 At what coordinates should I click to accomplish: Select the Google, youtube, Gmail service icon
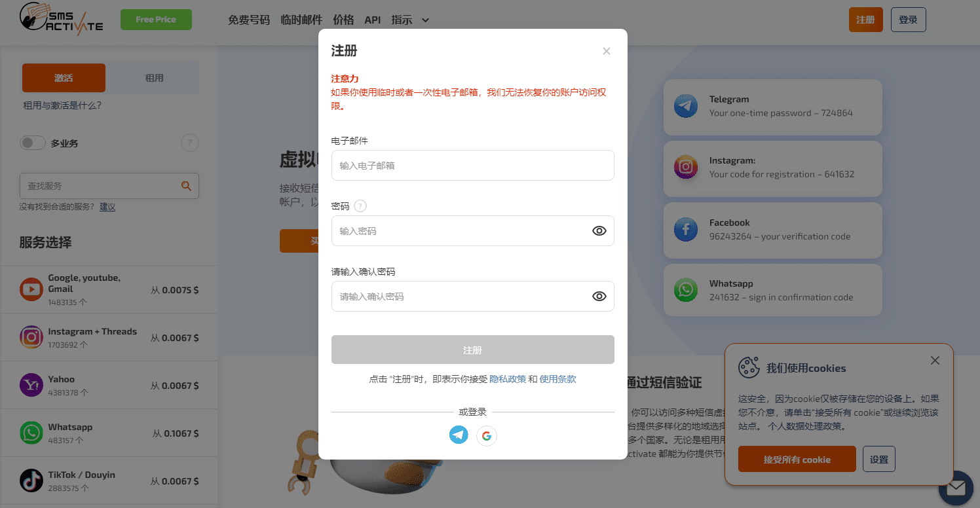[31, 288]
